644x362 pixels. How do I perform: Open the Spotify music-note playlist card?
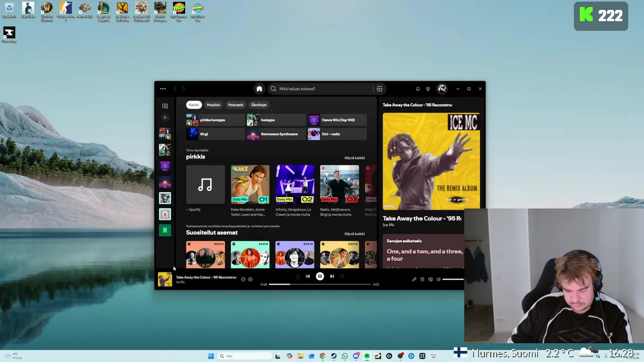[205, 184]
